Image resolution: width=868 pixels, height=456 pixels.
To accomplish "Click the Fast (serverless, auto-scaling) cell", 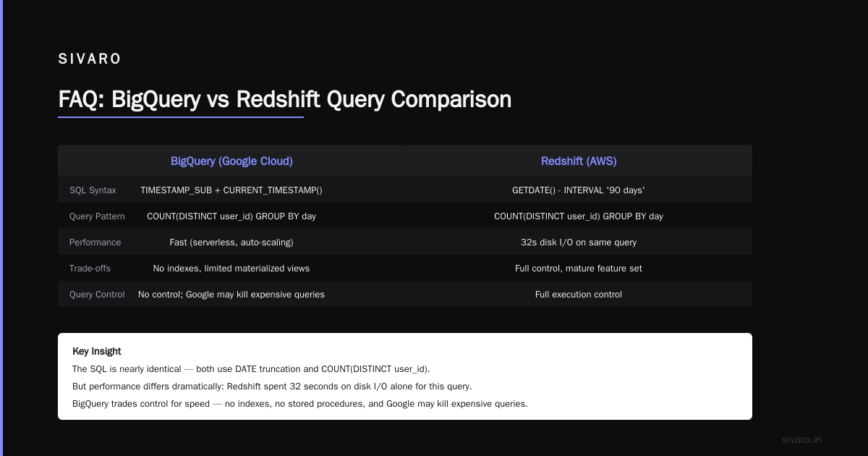I will (231, 242).
